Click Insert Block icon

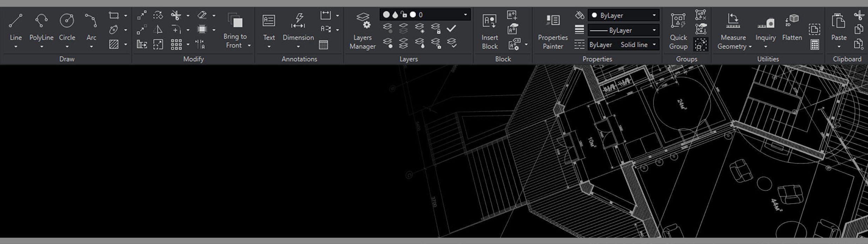tap(490, 21)
